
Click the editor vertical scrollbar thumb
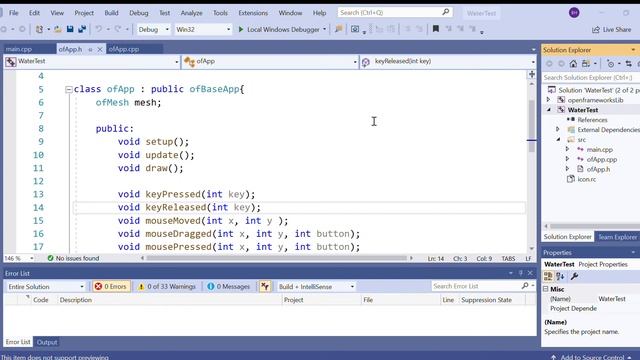531,126
